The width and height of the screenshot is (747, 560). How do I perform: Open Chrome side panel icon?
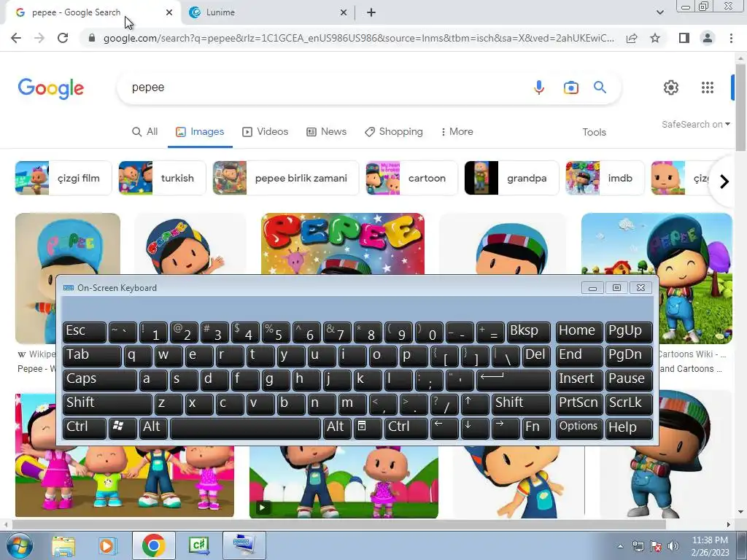684,38
